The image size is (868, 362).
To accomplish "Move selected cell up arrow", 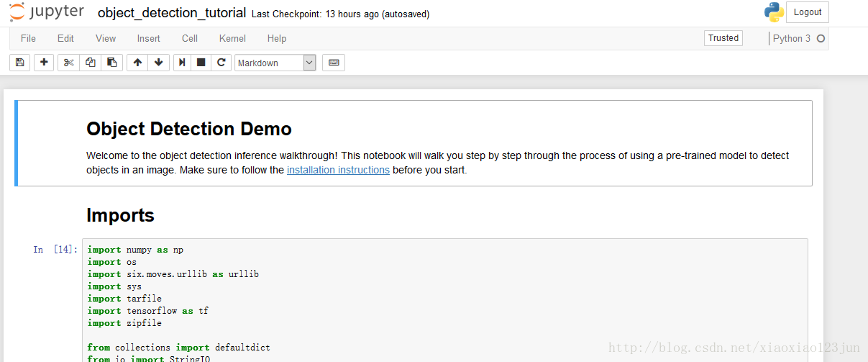I will (x=137, y=63).
